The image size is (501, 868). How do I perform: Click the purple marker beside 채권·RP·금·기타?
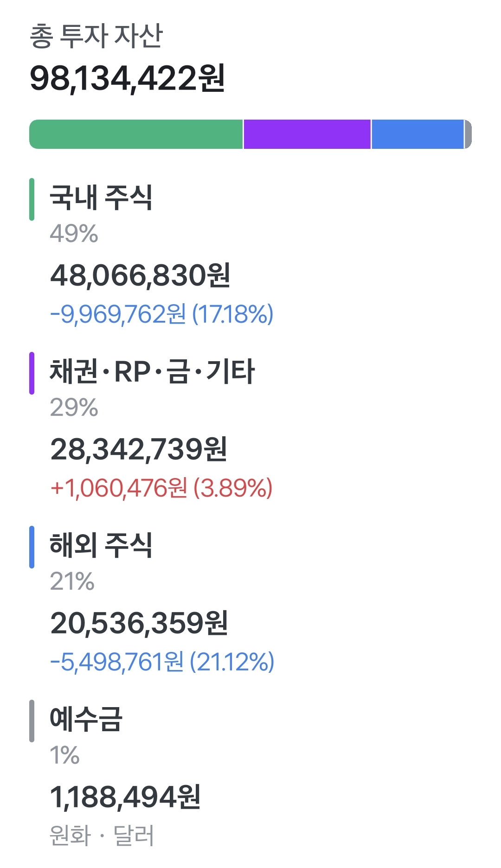[x=32, y=373]
